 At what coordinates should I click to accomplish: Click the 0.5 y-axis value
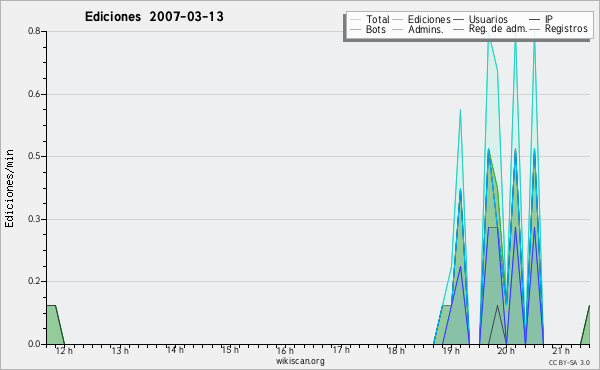point(34,156)
